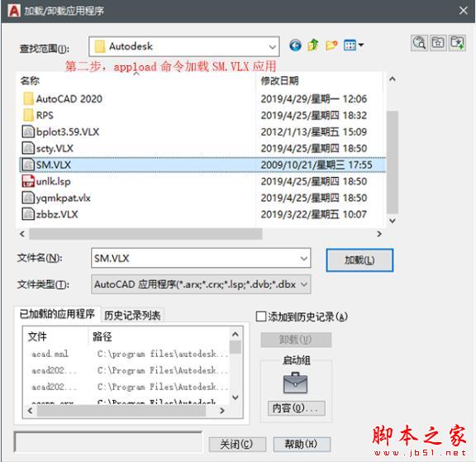
Task: Click loaded apps list scroll down arrow
Action: [x=236, y=397]
